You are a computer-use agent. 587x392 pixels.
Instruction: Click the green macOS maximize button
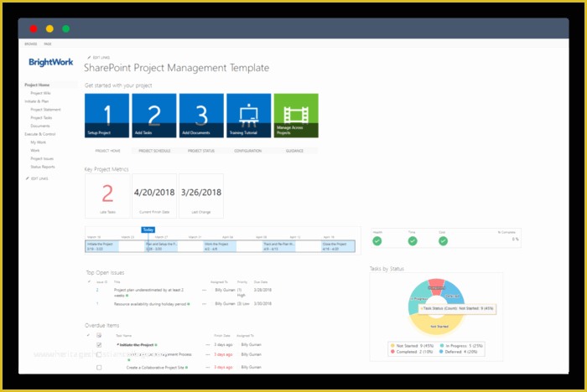pos(66,28)
